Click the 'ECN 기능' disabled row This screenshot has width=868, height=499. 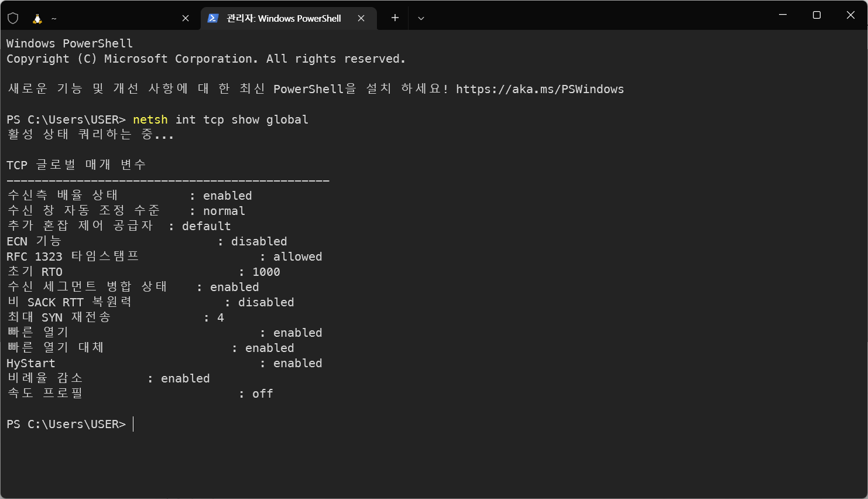[147, 241]
